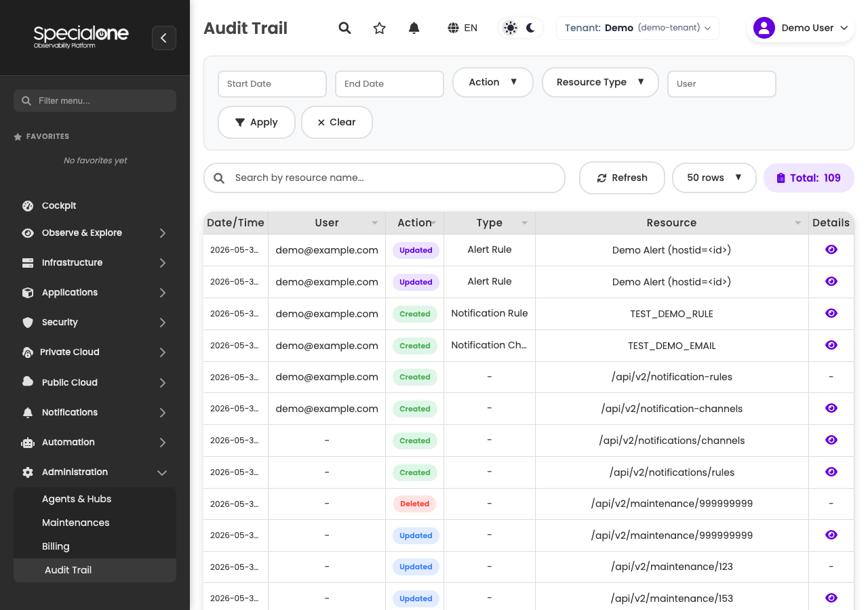The image size is (868, 610).
Task: Click the Applications cube icon
Action: coord(28,292)
